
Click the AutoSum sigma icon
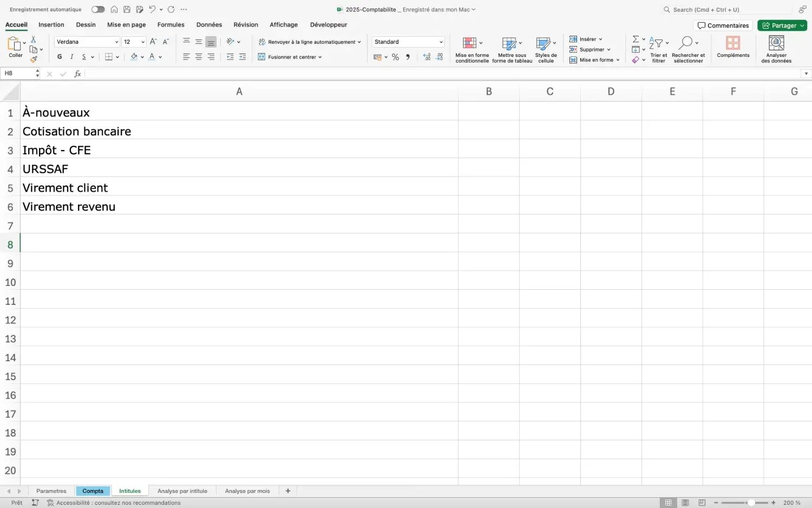point(636,39)
